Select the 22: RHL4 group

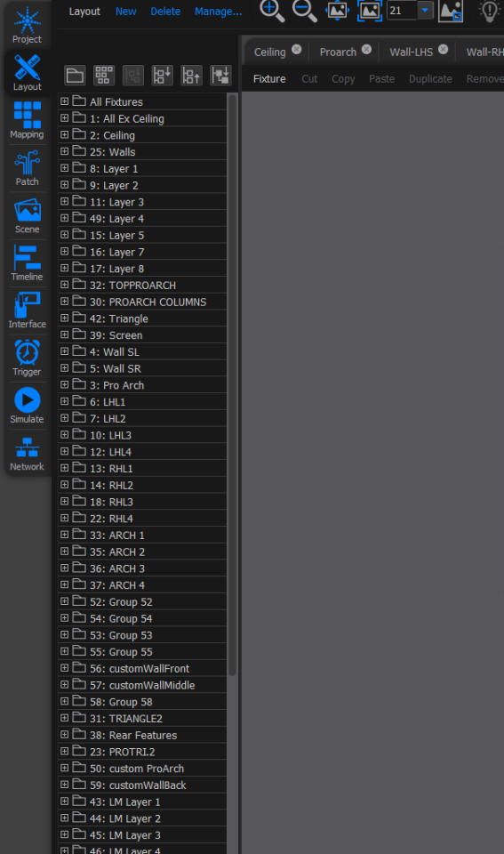[x=142, y=519]
